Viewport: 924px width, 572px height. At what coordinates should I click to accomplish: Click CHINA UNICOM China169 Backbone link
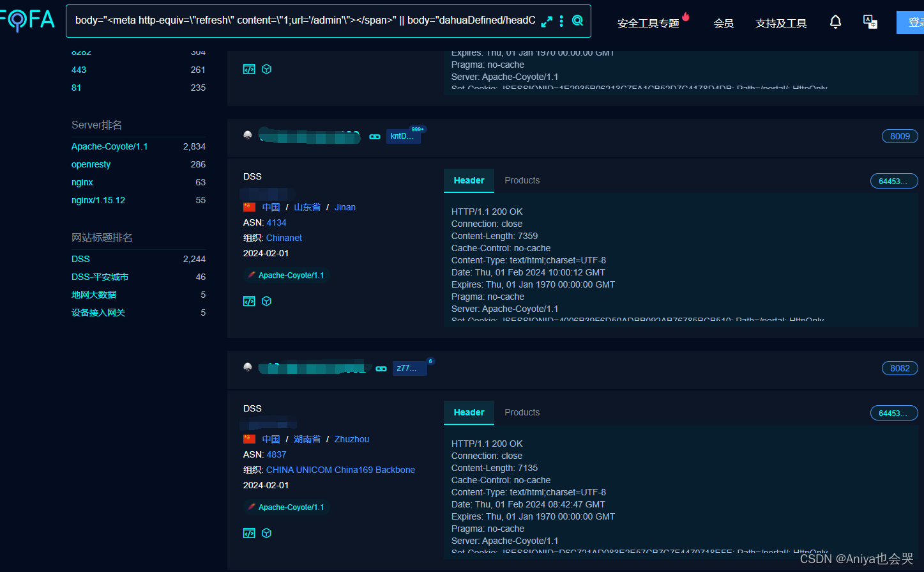340,470
